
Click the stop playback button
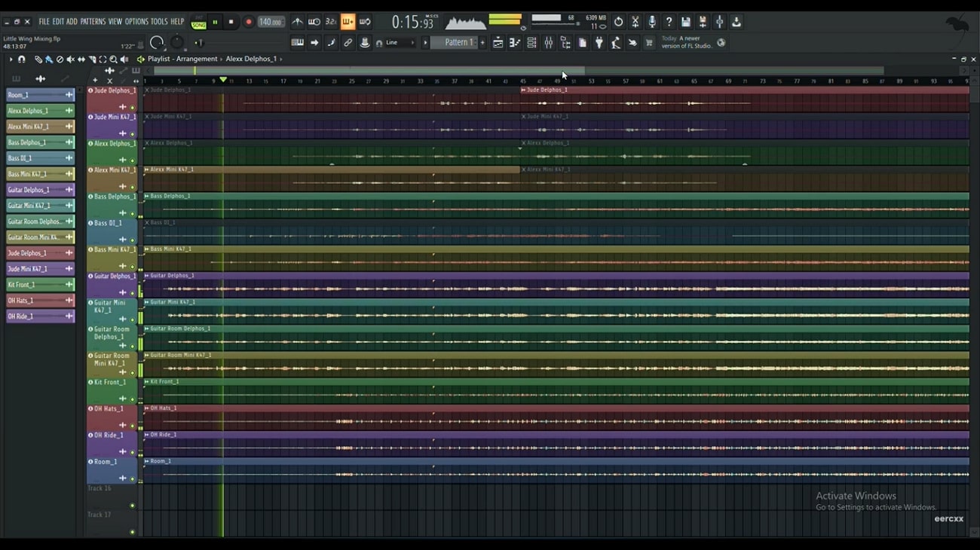pyautogui.click(x=231, y=23)
